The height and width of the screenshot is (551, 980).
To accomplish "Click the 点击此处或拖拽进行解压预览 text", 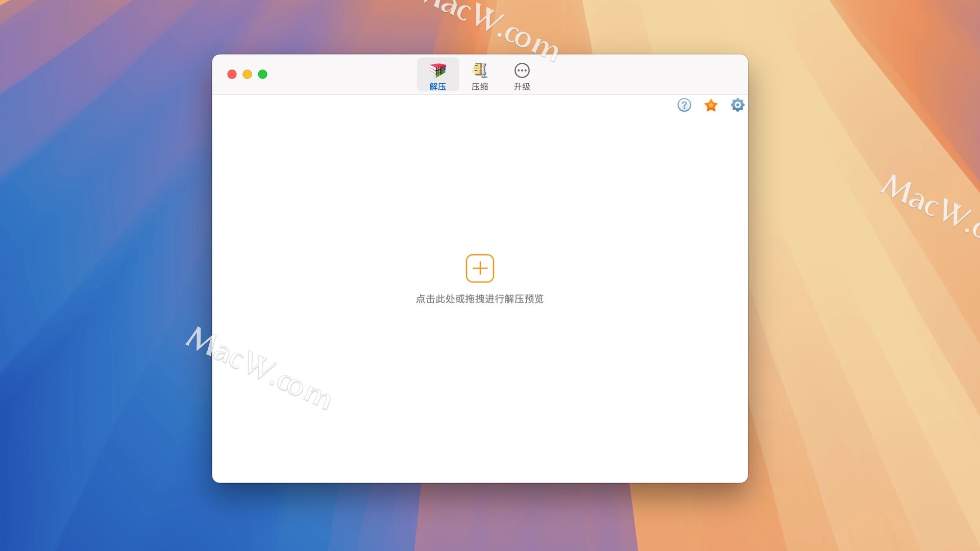I will pyautogui.click(x=480, y=299).
